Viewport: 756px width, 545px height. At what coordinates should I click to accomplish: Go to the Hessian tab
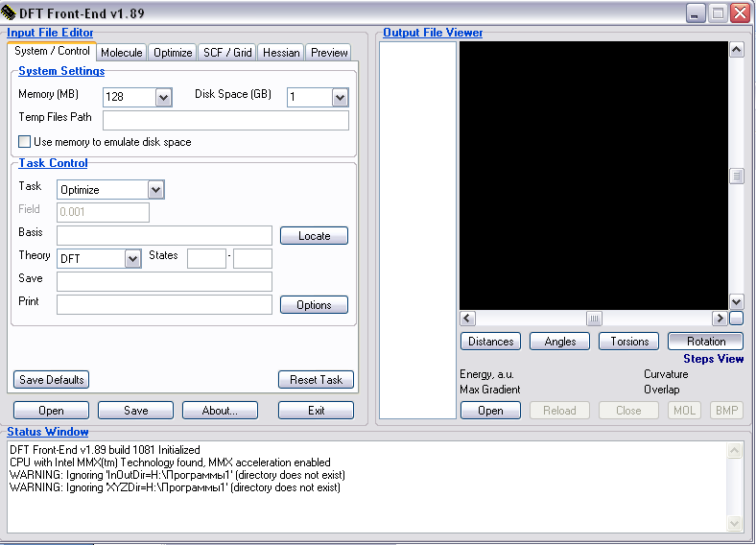281,53
